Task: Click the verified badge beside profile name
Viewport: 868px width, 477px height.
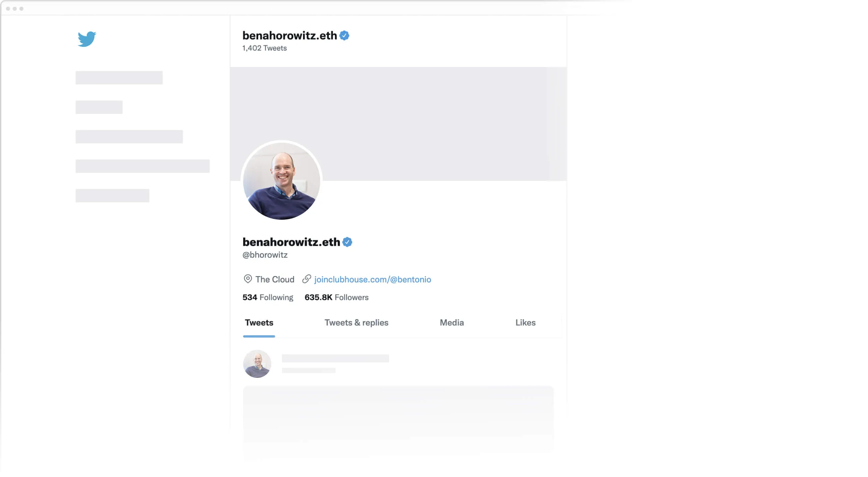Action: 347,242
